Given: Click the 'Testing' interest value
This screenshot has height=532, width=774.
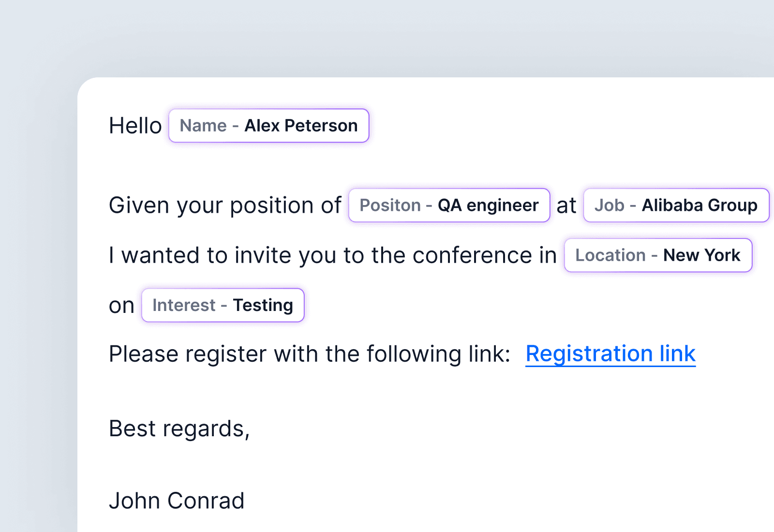Looking at the screenshot, I should tap(263, 305).
